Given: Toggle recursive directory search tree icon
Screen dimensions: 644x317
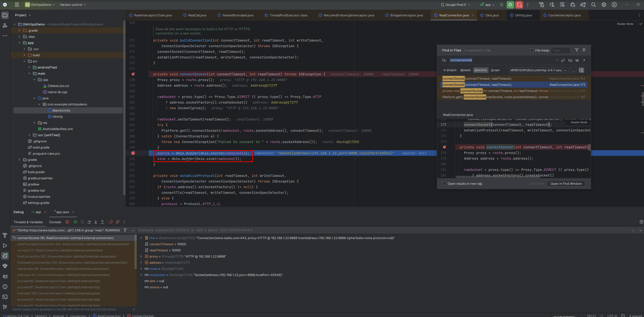Looking at the screenshot, I should pos(581,70).
